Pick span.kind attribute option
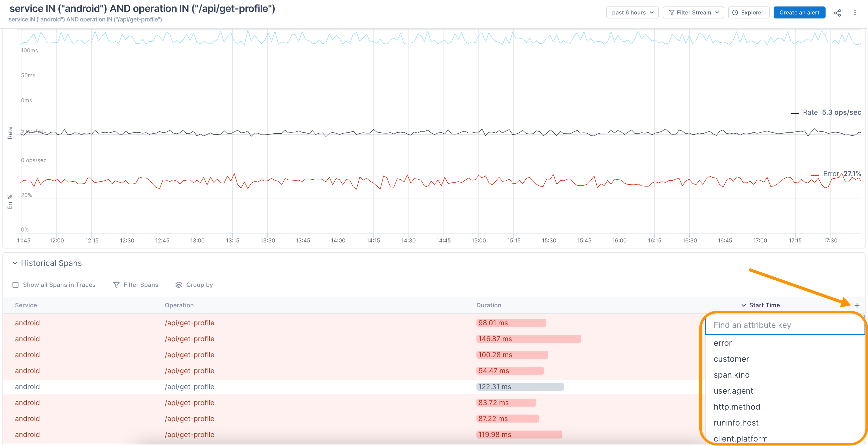The image size is (868, 446). (731, 375)
